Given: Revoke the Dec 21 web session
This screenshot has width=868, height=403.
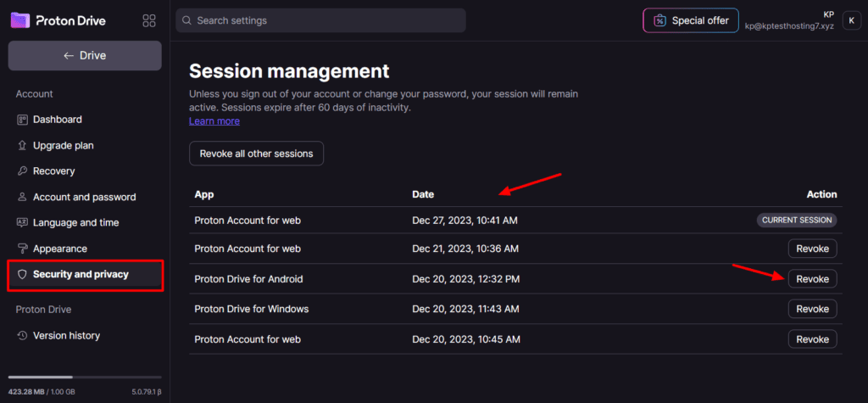Looking at the screenshot, I should pyautogui.click(x=812, y=249).
